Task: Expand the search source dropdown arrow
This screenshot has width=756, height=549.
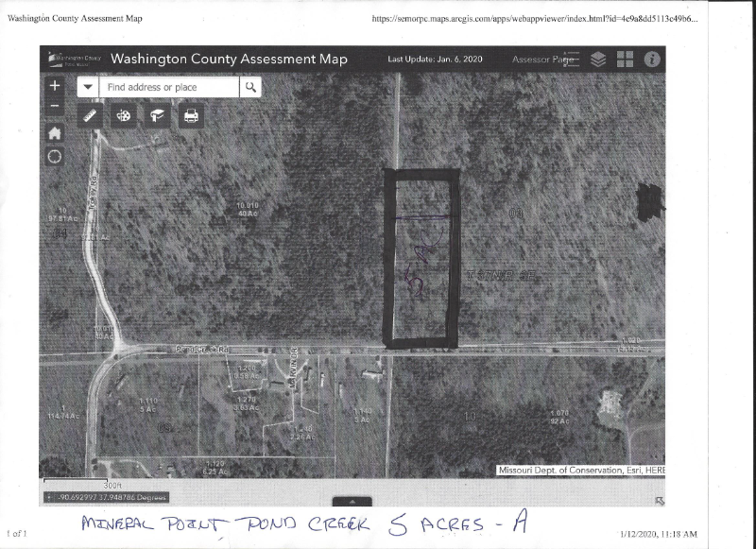Action: [x=88, y=87]
